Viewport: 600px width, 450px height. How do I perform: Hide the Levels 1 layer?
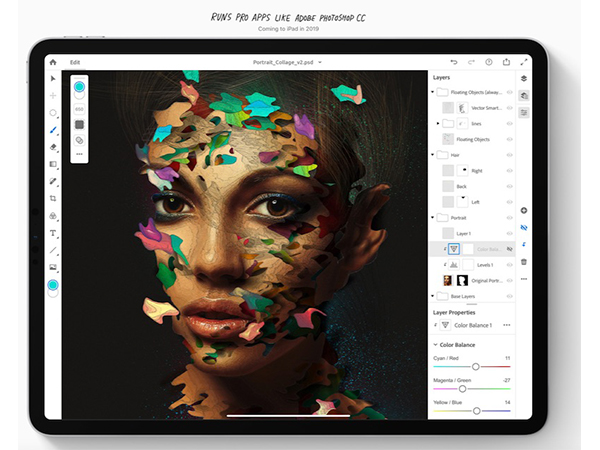(x=509, y=265)
